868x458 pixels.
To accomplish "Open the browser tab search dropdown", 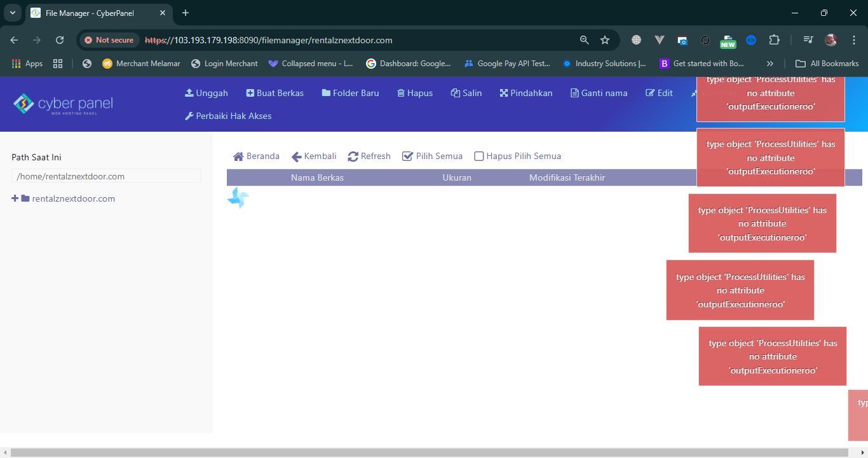I will point(12,13).
